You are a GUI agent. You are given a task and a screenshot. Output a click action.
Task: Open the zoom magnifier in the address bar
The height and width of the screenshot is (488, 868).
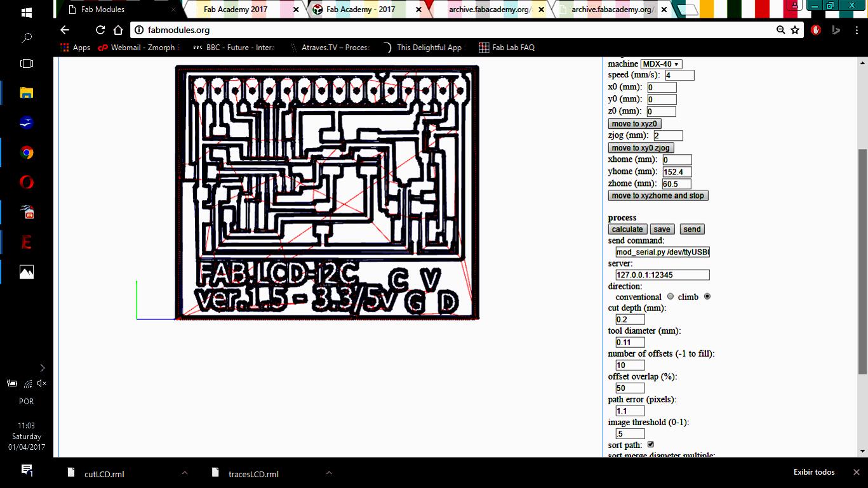click(x=781, y=30)
